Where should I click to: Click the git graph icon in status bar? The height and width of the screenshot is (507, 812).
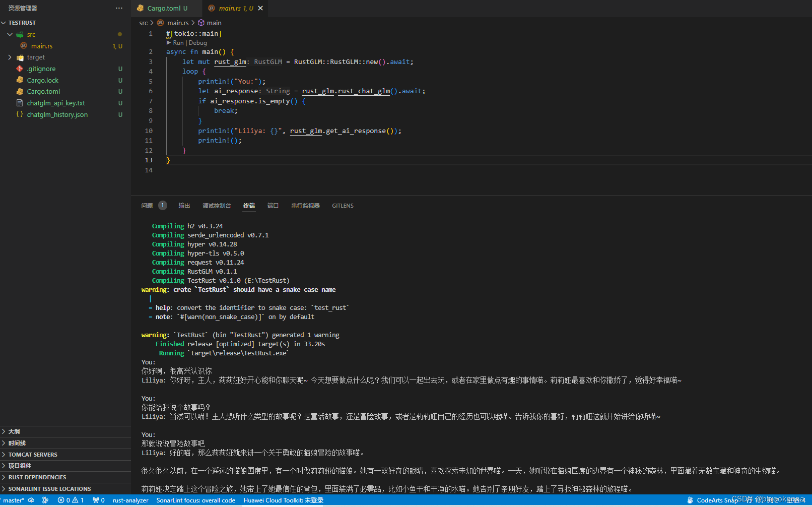click(x=45, y=500)
